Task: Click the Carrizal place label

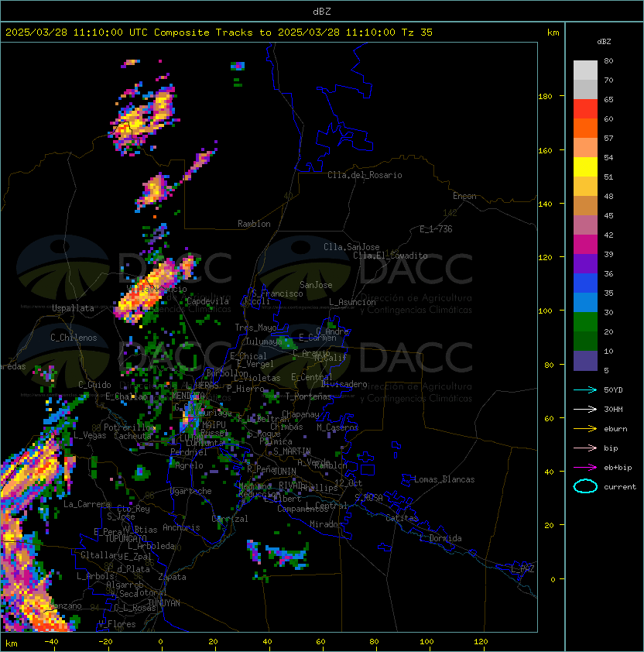Action: tap(230, 519)
